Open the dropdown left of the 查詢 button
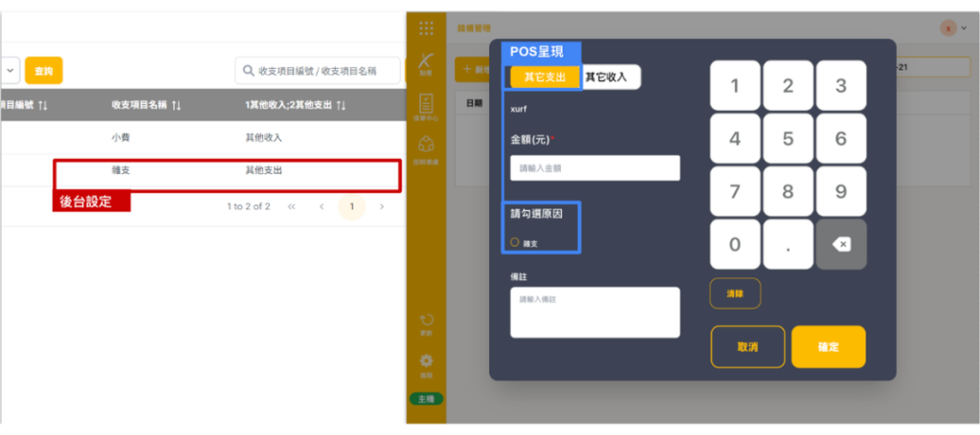 10,71
